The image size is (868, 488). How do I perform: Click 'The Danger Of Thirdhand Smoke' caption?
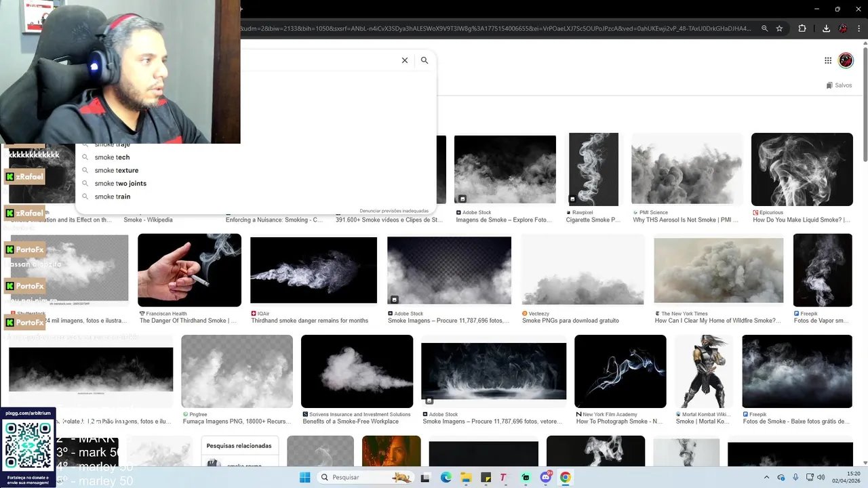click(x=188, y=321)
